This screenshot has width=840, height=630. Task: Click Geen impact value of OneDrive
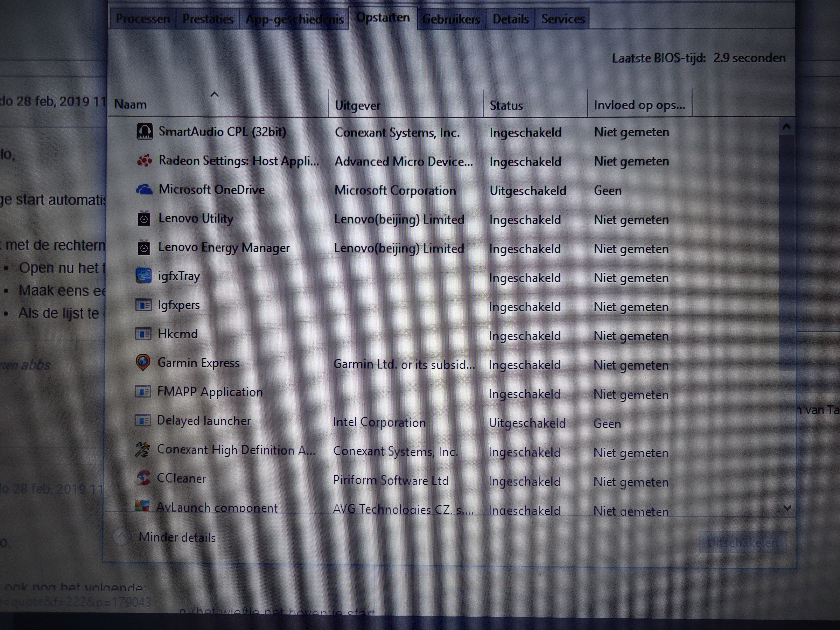coord(608,190)
